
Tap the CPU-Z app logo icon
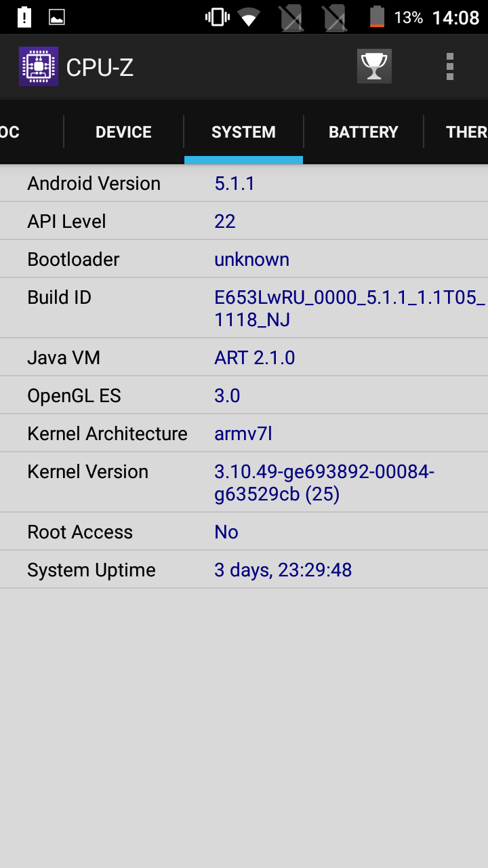(x=39, y=66)
